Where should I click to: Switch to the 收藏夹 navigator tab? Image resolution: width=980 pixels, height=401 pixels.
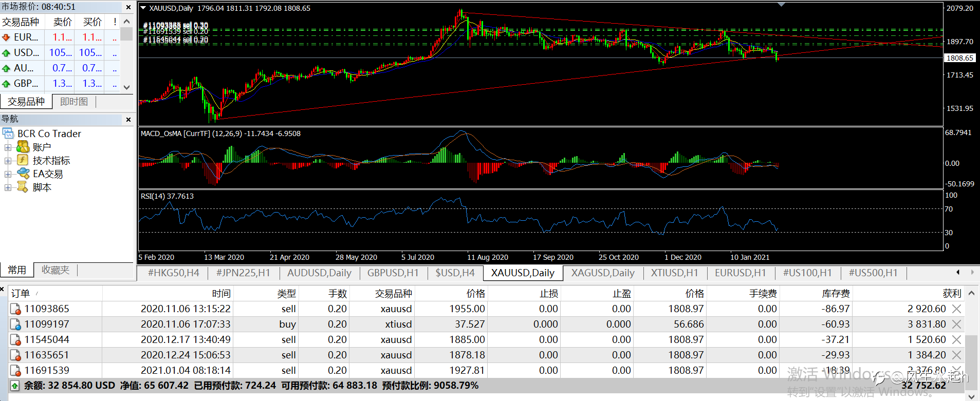[x=56, y=270]
